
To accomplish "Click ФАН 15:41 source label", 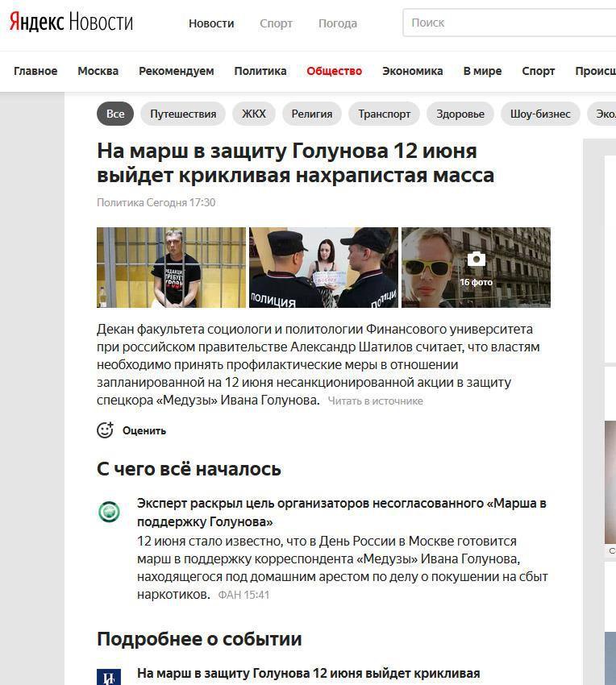I will point(243,595).
